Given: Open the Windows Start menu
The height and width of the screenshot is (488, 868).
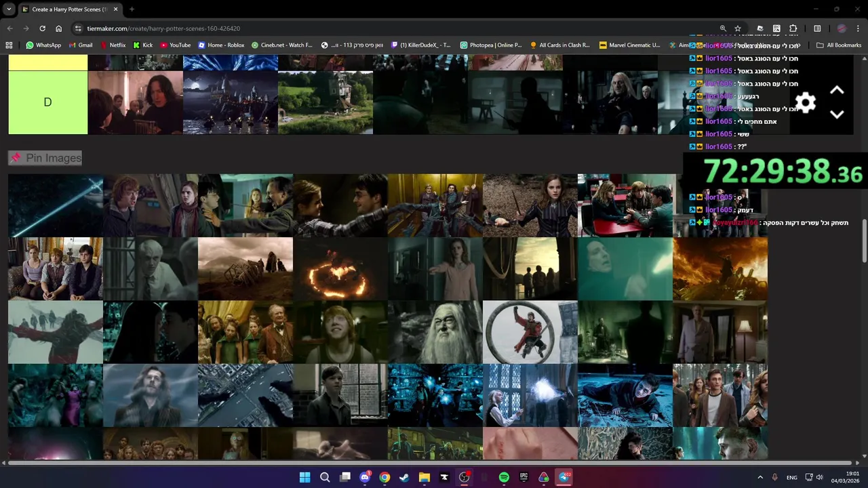Looking at the screenshot, I should 305,477.
